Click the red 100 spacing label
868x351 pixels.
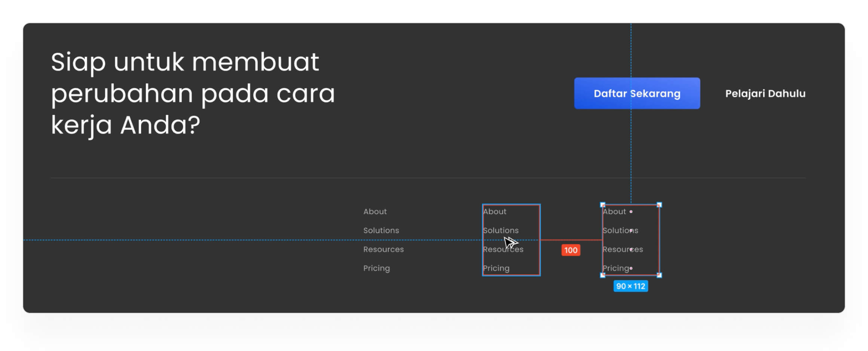coord(571,250)
